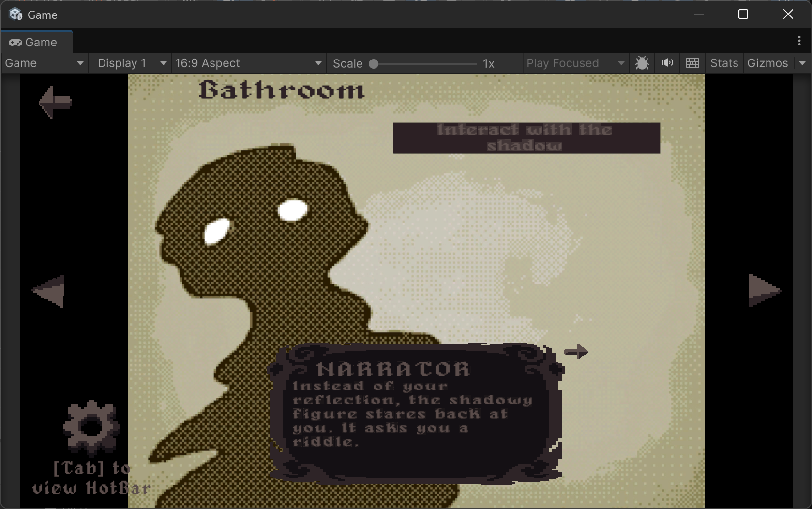Open the 16:9 Aspect dropdown
The image size is (812, 509).
pyautogui.click(x=249, y=63)
